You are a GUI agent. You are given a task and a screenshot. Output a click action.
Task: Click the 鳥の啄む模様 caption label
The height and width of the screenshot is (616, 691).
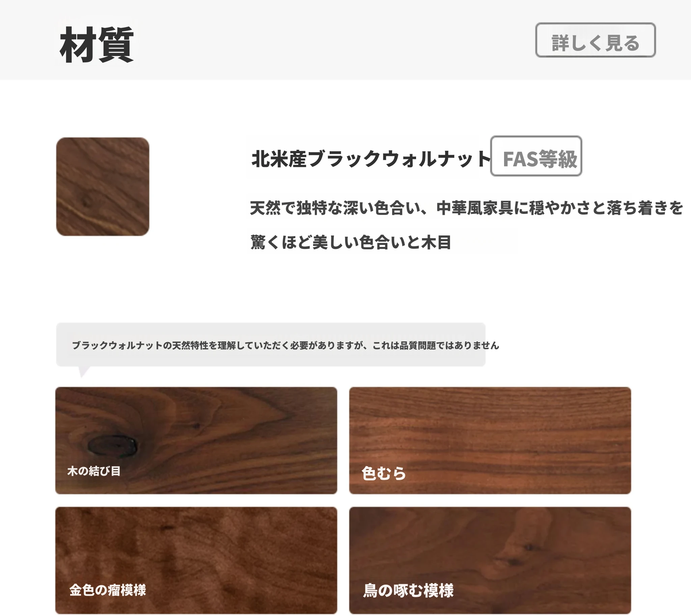click(408, 591)
